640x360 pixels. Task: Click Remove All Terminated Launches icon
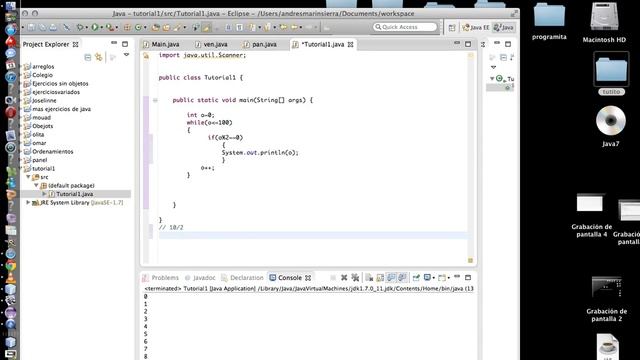point(355,278)
